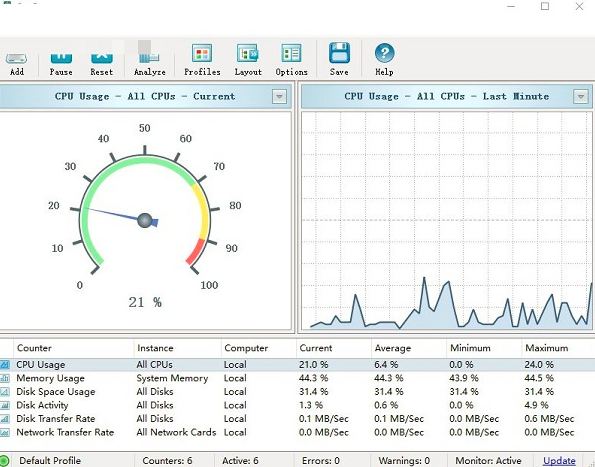Select the Memory Usage counter row
The height and width of the screenshot is (467, 595).
tap(298, 378)
